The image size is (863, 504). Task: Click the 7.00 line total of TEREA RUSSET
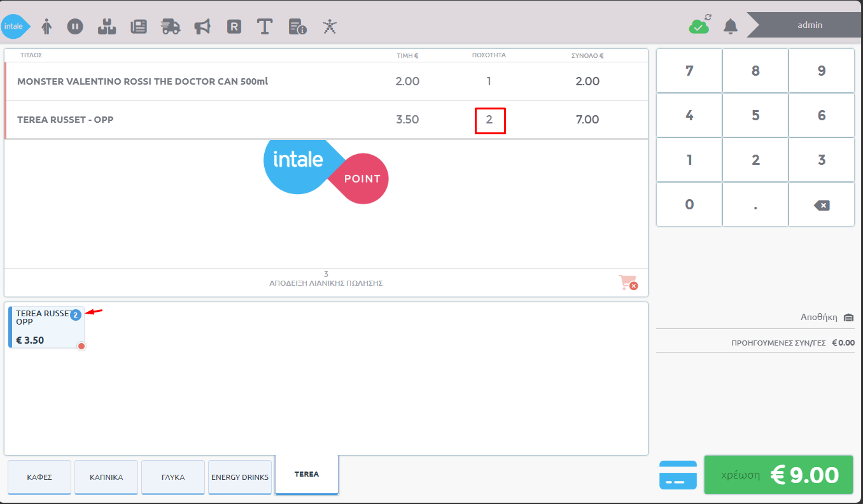point(587,120)
